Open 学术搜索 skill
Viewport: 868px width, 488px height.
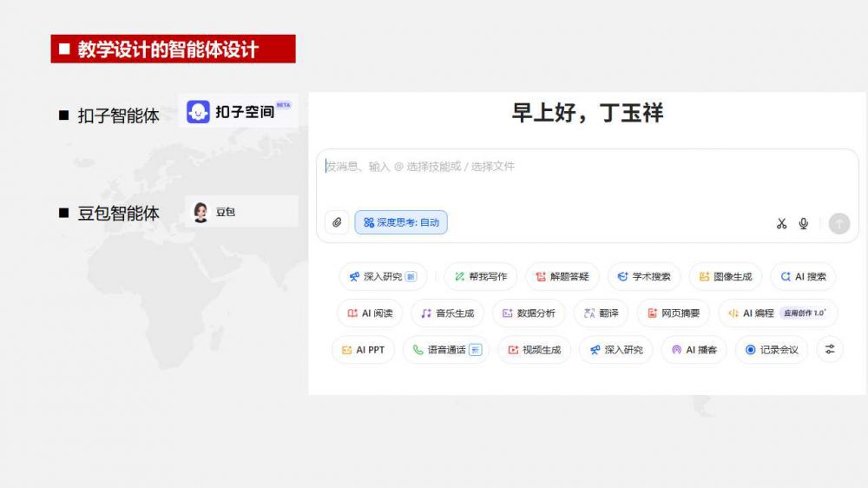[x=643, y=277]
